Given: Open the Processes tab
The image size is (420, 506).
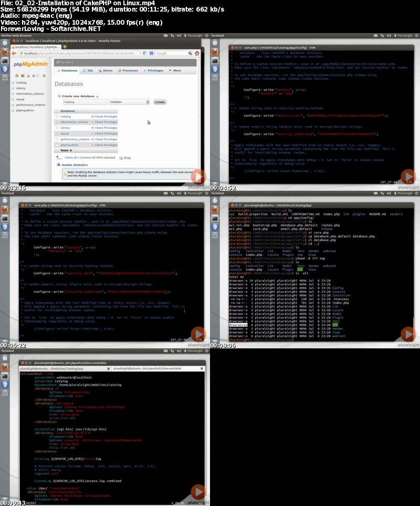Looking at the screenshot, I should pyautogui.click(x=128, y=70).
